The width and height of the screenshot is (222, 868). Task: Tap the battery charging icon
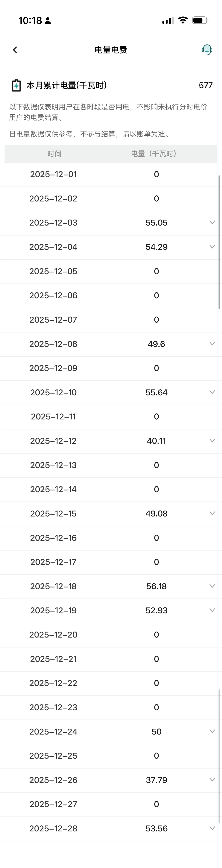coord(16,86)
